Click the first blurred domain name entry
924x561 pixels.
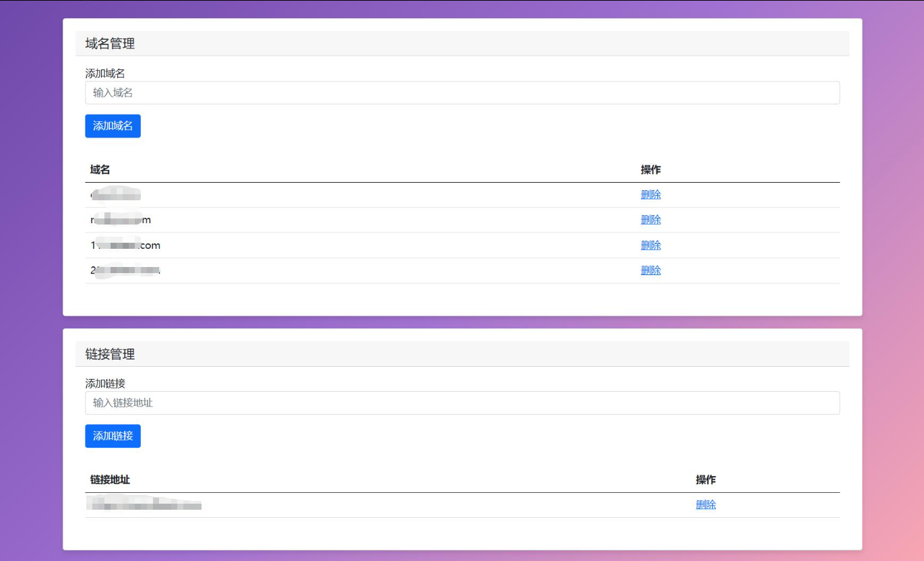(x=115, y=195)
